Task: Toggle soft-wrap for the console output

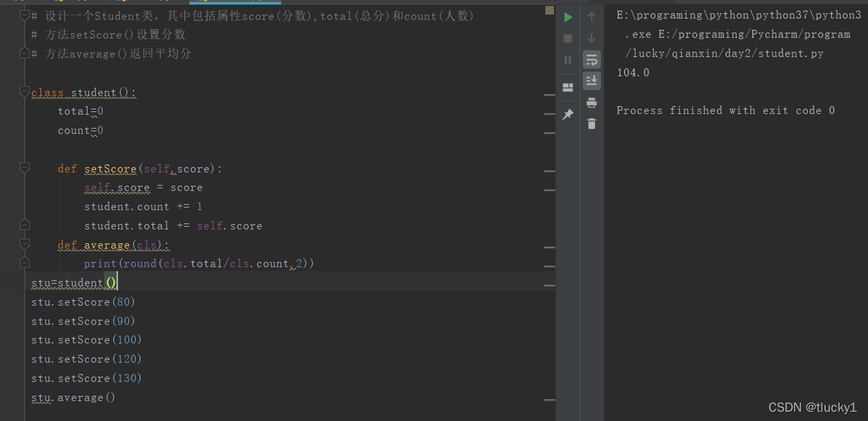Action: click(592, 60)
